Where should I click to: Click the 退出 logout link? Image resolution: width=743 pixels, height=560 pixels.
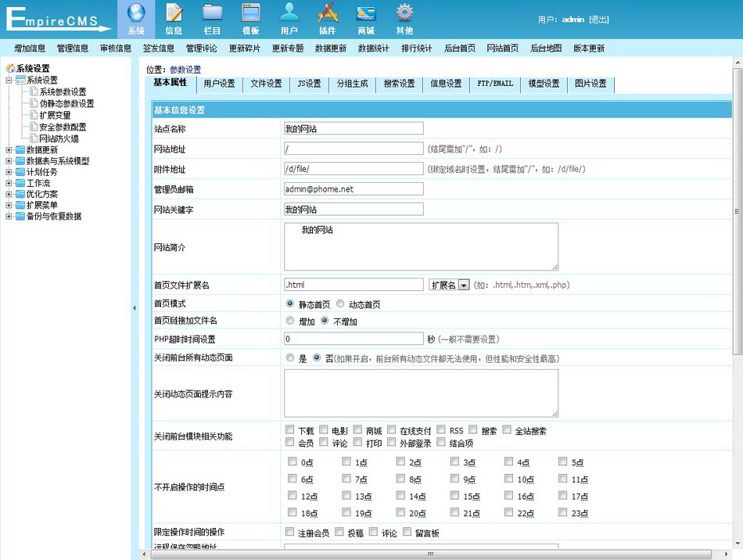tap(599, 20)
